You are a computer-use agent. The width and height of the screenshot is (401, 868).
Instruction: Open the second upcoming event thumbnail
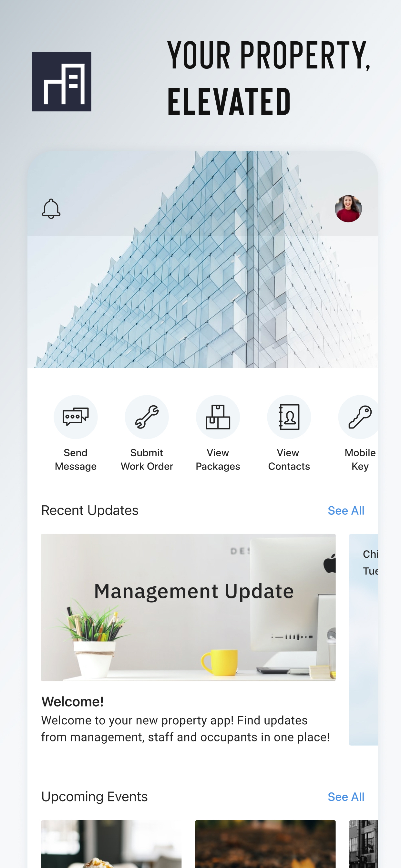[265, 844]
